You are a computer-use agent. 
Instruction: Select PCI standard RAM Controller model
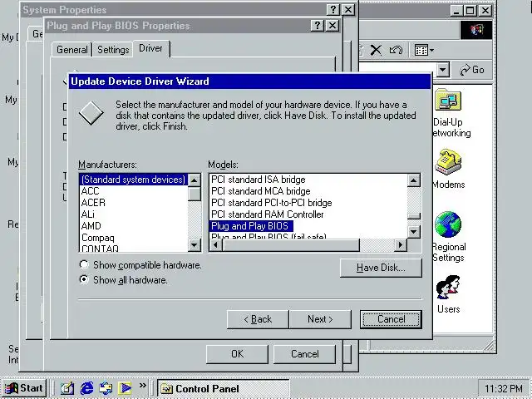268,214
